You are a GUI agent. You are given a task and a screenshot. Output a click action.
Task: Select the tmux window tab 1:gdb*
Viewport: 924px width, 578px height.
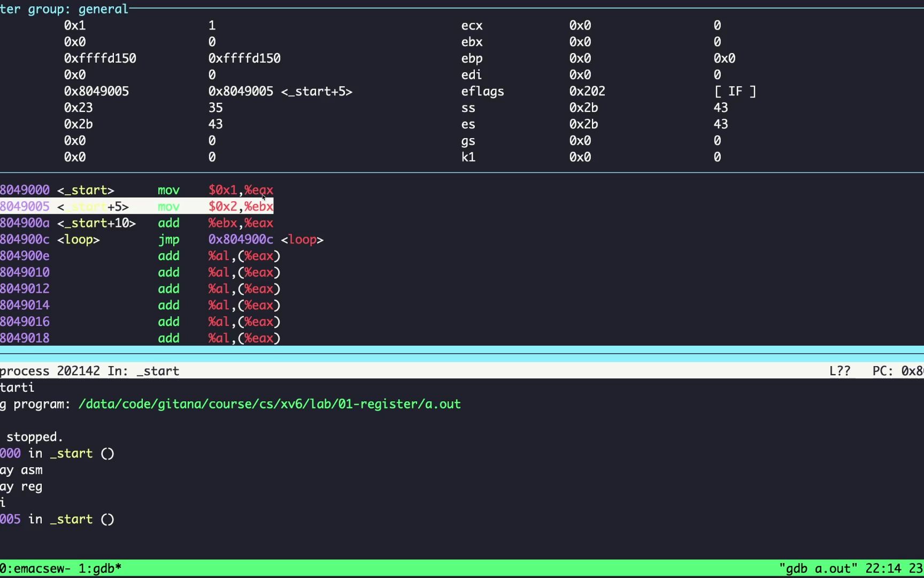pyautogui.click(x=100, y=568)
